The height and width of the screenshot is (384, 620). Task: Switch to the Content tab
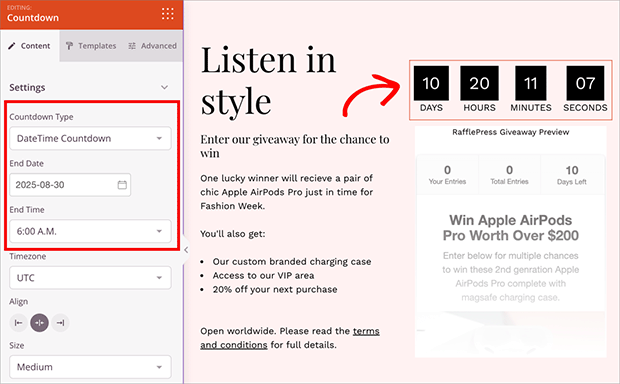click(x=30, y=46)
